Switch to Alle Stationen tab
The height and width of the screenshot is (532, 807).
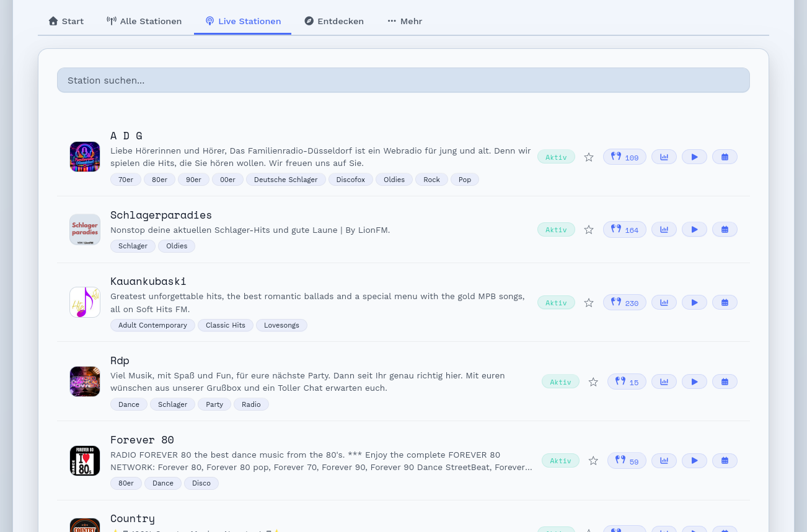click(144, 21)
